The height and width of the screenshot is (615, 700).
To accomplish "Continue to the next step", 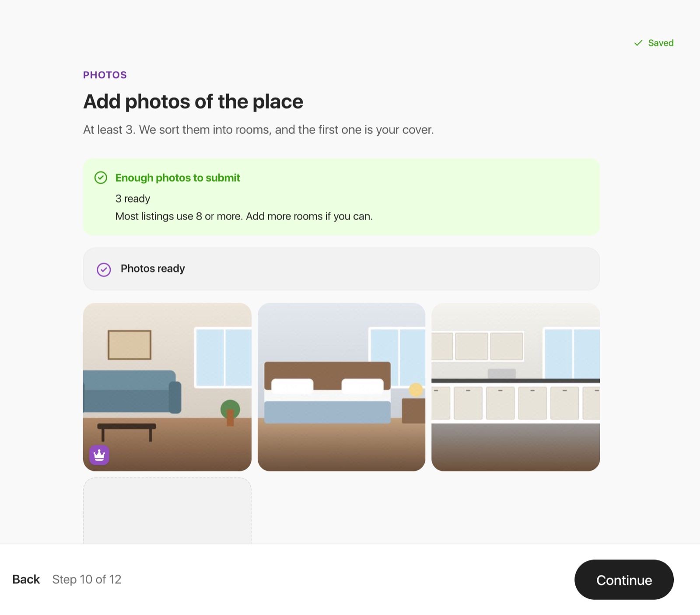I will [624, 580].
